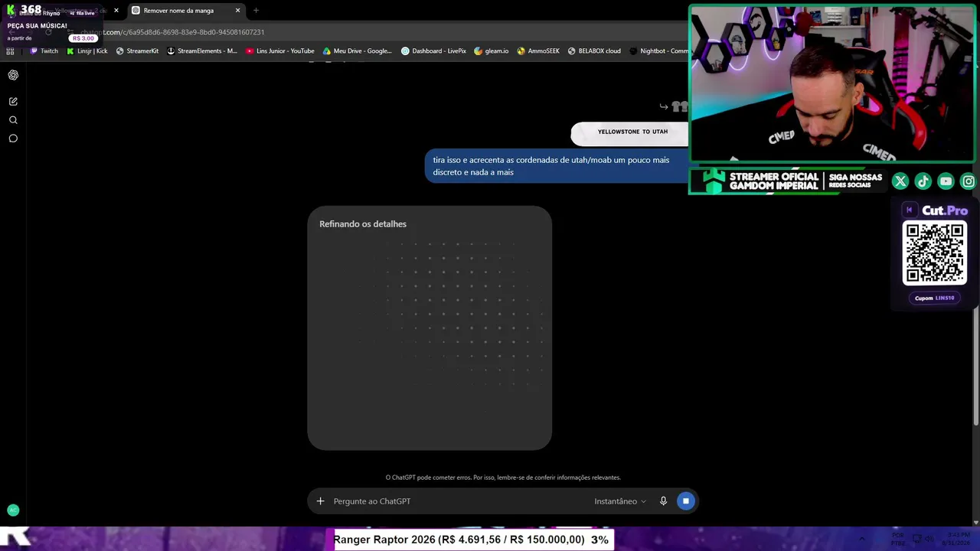Screen dimensions: 980x551
Task: Open the Meu Drive - Google bookmark
Action: tap(358, 51)
